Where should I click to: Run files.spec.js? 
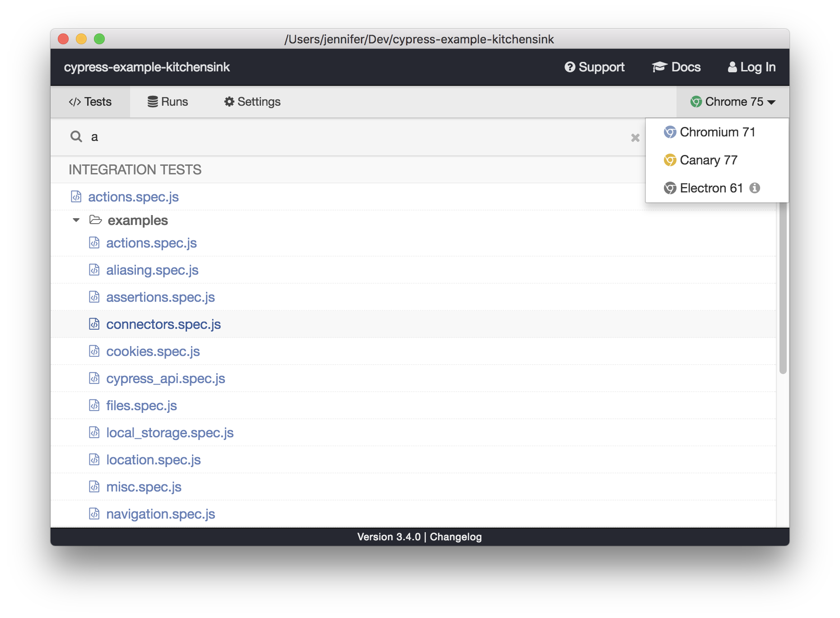tap(141, 406)
